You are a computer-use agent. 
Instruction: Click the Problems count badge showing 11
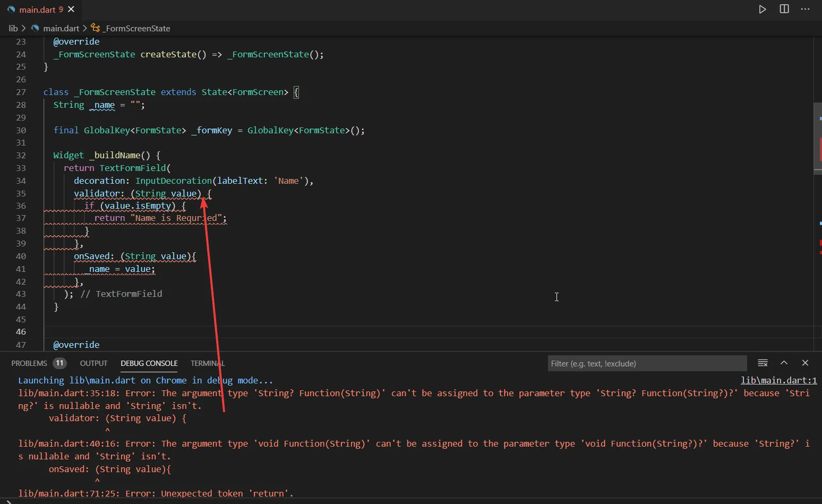pyautogui.click(x=59, y=363)
